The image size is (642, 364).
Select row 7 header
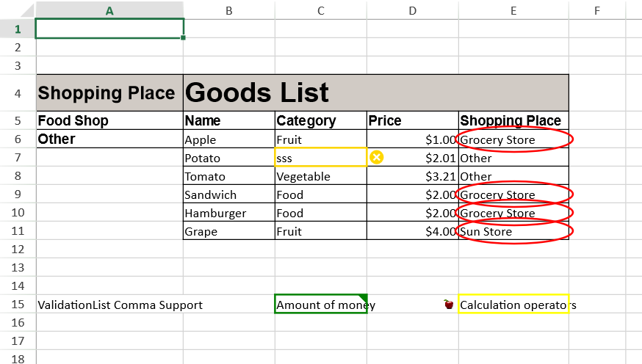18,158
